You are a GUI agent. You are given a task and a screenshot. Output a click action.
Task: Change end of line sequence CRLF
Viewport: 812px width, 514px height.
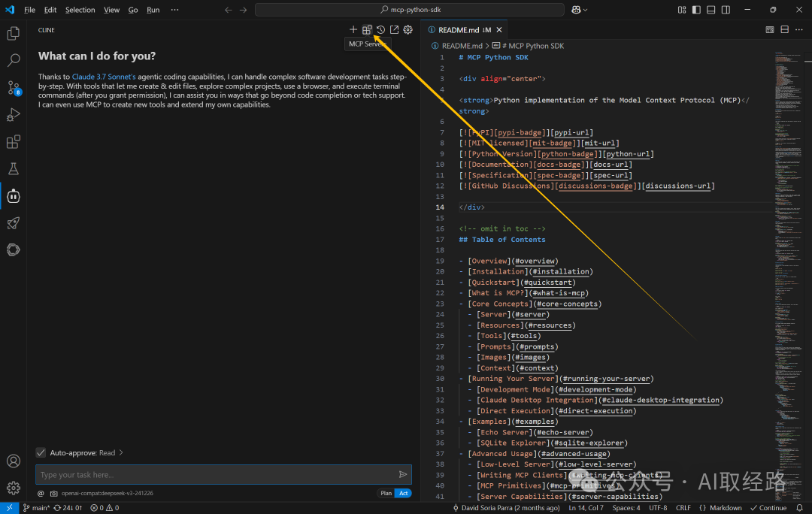(683, 508)
